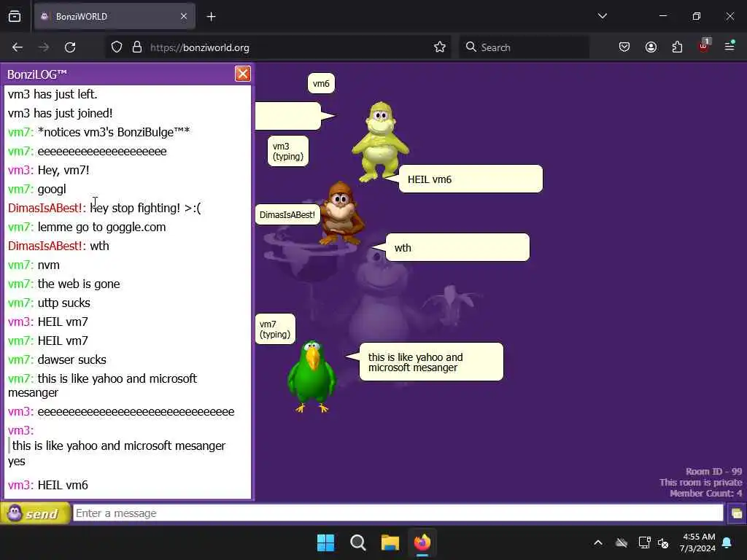Click the Enter a message field

click(x=398, y=513)
